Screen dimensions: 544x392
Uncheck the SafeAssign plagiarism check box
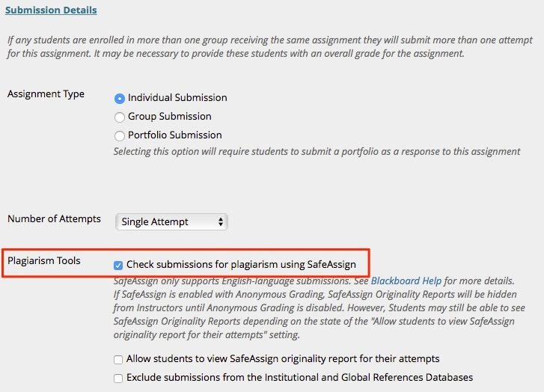coord(118,265)
